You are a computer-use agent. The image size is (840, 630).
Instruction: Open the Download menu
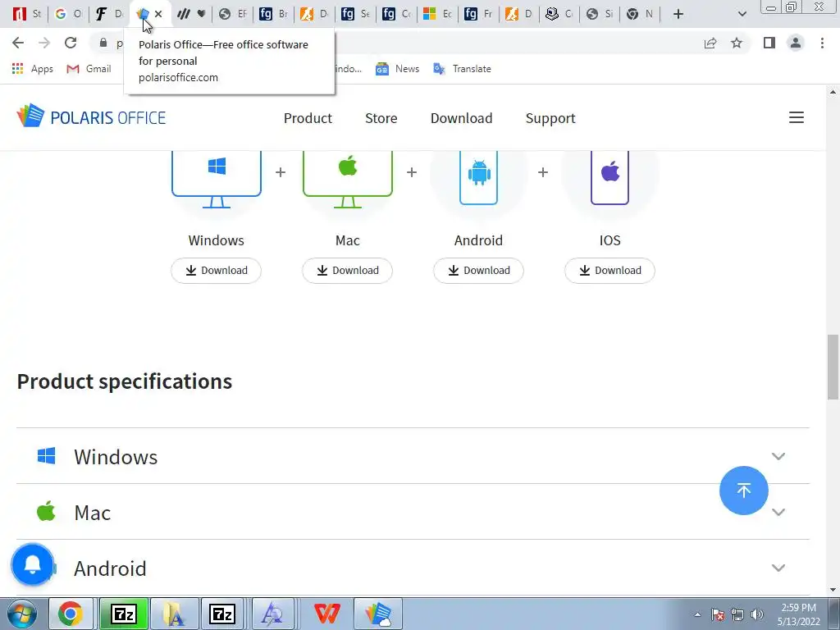pos(461,118)
